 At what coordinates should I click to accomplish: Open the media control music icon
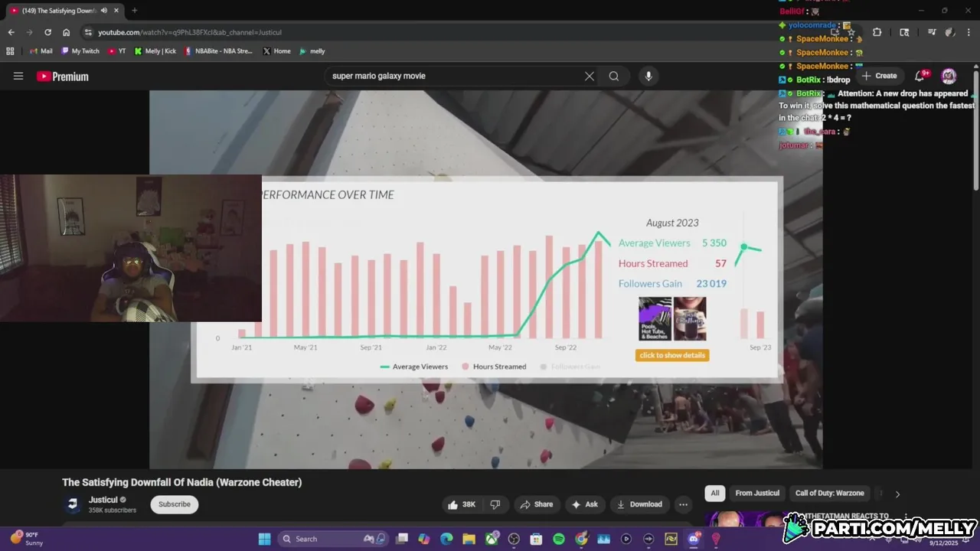point(932,32)
